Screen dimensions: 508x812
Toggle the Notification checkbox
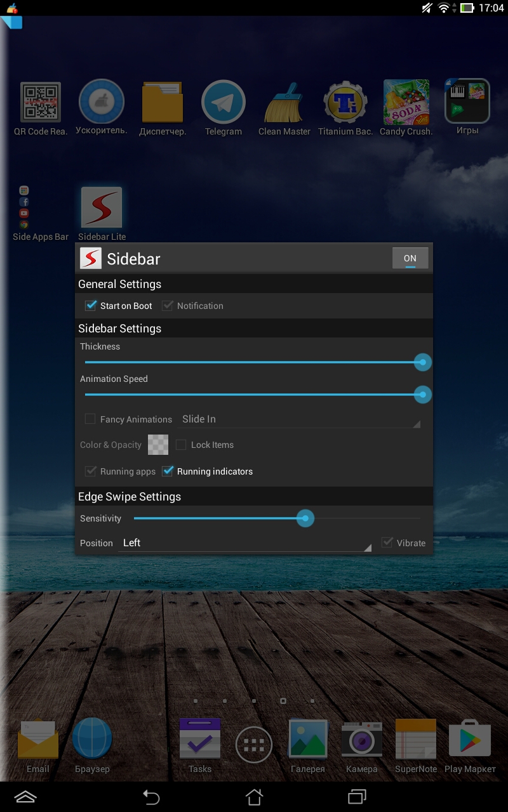[168, 306]
